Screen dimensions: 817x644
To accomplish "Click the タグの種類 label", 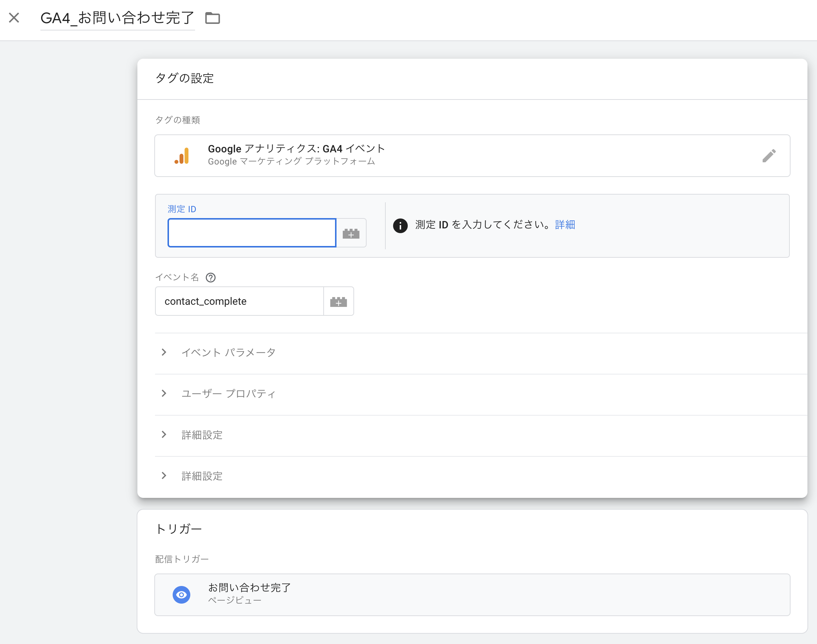I will pos(178,120).
